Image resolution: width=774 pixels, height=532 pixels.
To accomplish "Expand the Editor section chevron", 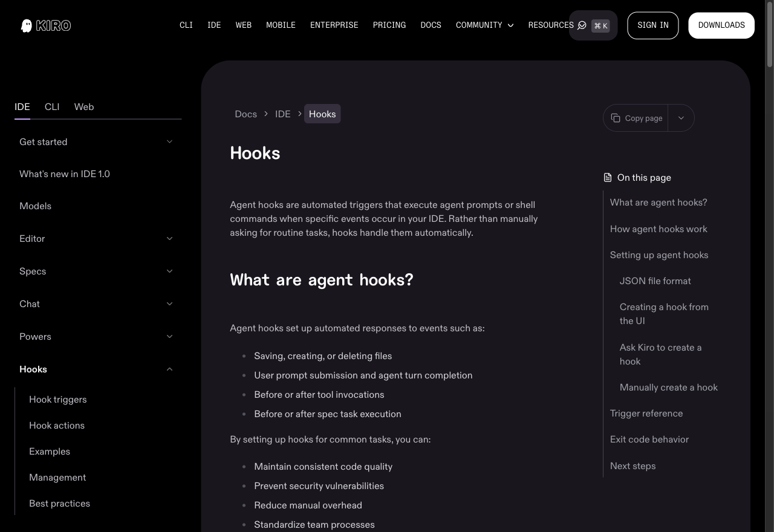I will (169, 239).
